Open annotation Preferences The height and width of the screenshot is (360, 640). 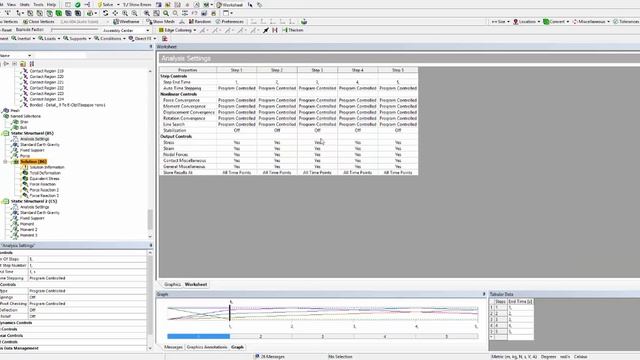(229, 22)
